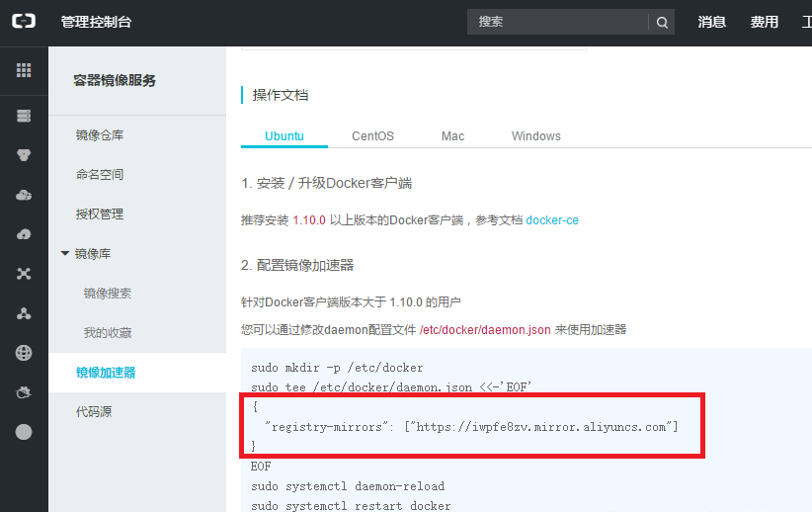The width and height of the screenshot is (812, 512).
Task: Click the cloud with gear sidebar icon
Action: point(24,195)
